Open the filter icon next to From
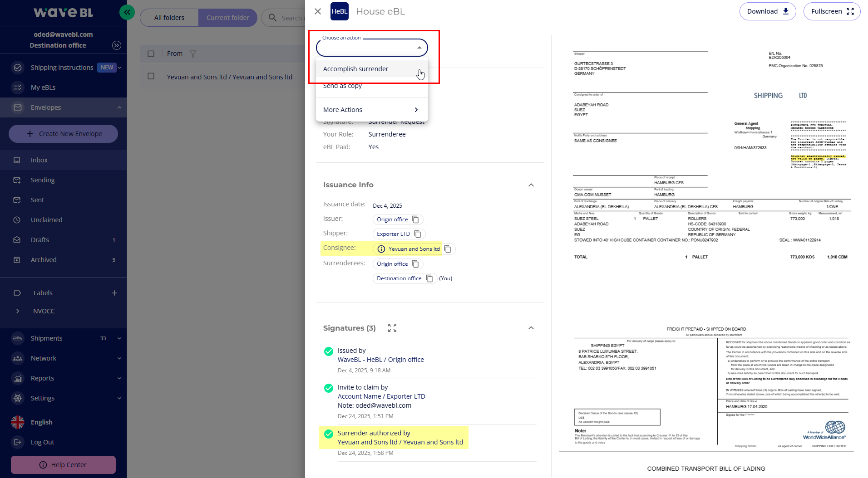The width and height of the screenshot is (868, 478). [193, 54]
